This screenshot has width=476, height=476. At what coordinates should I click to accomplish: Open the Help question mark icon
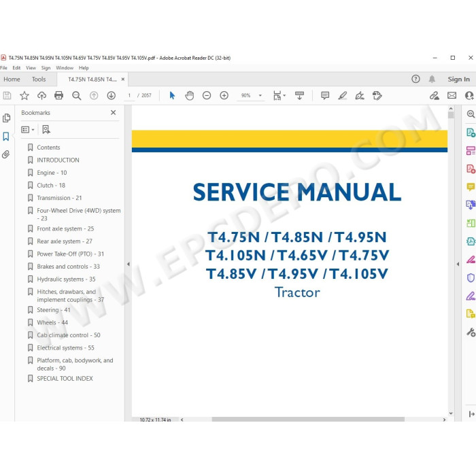click(x=415, y=80)
